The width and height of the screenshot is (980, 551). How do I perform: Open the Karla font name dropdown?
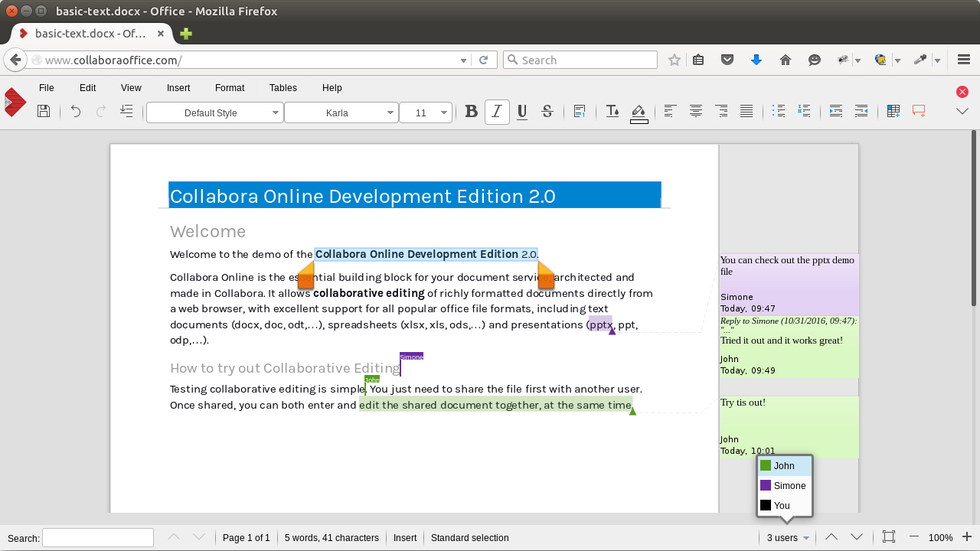[341, 112]
